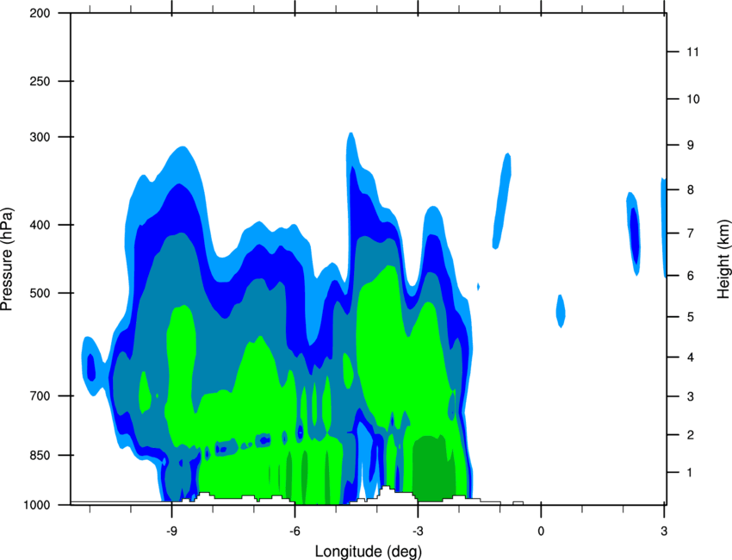Screen dimensions: 732x560
Task: Click the isolated blue blob left of -9 near 700 hPa
Action: click(93, 365)
